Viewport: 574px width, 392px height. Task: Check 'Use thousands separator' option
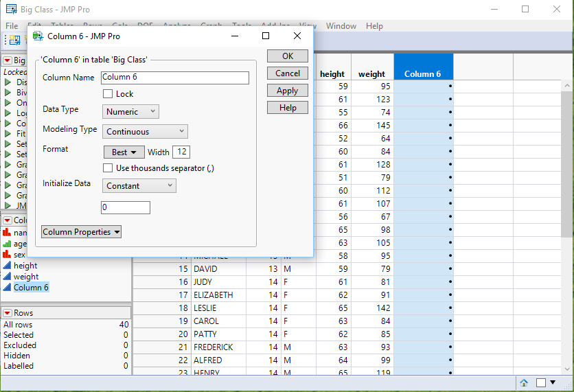coord(108,168)
